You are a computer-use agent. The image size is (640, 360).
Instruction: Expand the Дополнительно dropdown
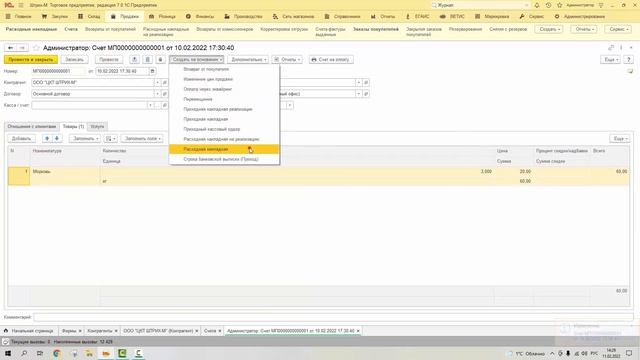pyautogui.click(x=248, y=60)
